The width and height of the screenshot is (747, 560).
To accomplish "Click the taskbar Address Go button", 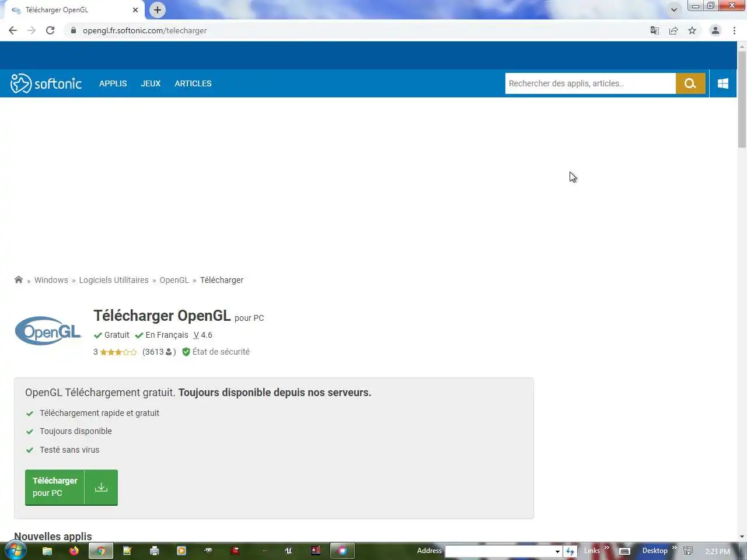I will tap(570, 551).
